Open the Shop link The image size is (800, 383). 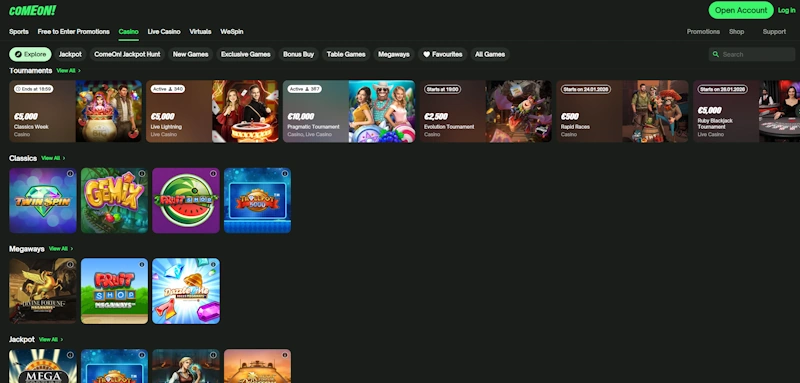tap(736, 32)
